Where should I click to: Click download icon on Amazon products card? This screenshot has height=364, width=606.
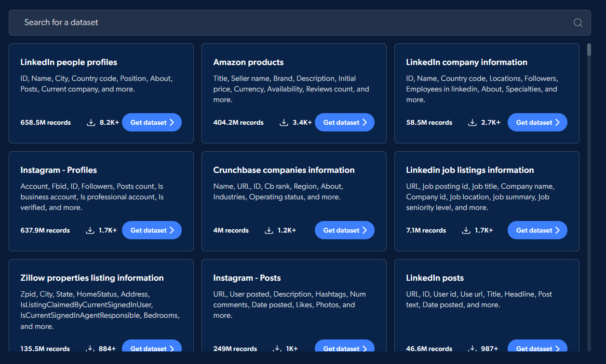284,122
